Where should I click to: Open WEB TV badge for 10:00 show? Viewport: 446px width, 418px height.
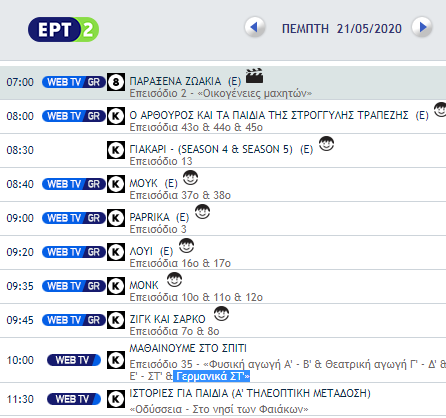pyautogui.click(x=74, y=360)
